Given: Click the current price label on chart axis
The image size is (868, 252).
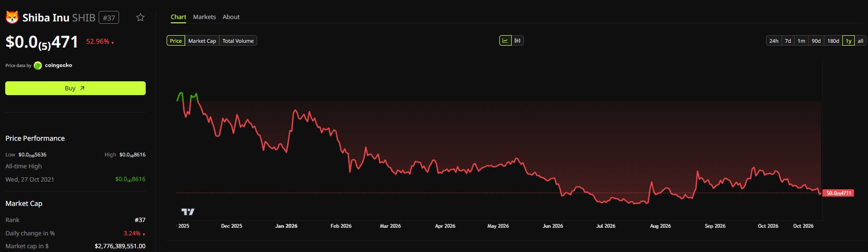Looking at the screenshot, I should point(839,193).
